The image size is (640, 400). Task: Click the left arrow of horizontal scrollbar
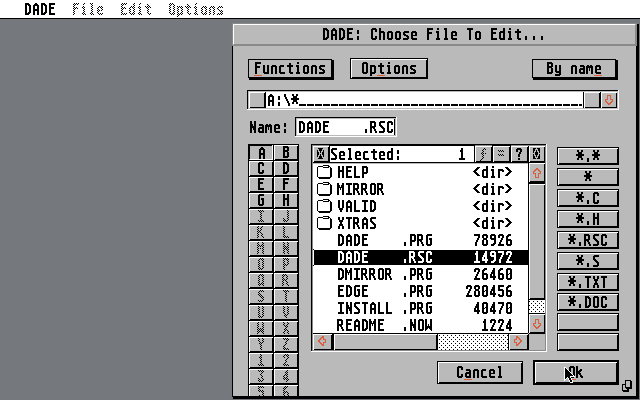322,341
